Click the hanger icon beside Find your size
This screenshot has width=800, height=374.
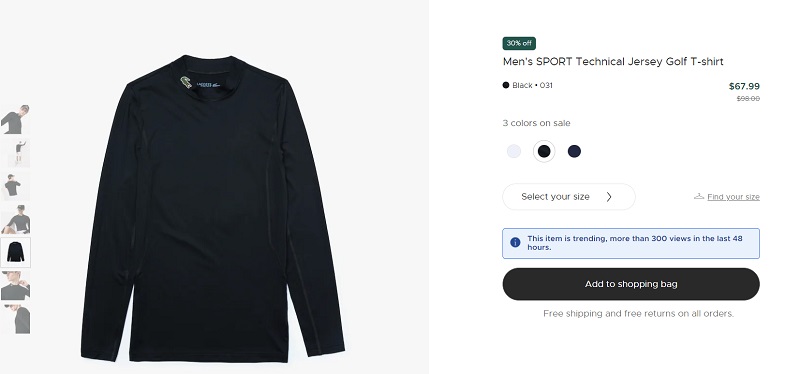click(698, 196)
